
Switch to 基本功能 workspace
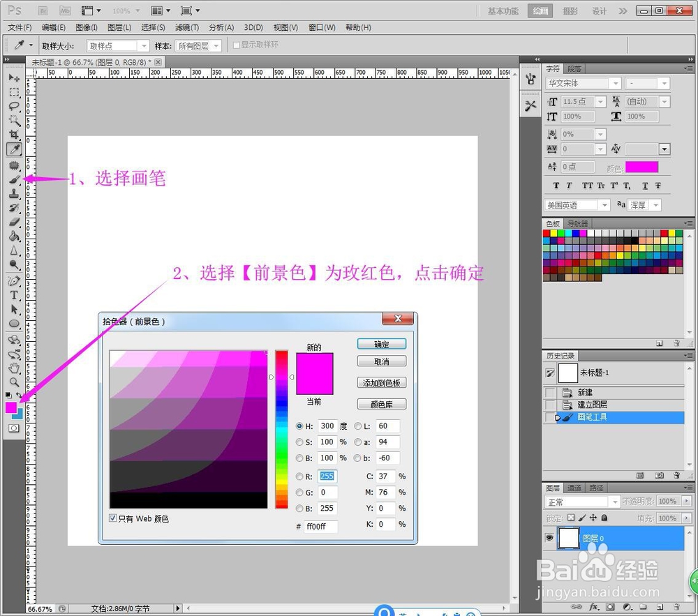503,10
